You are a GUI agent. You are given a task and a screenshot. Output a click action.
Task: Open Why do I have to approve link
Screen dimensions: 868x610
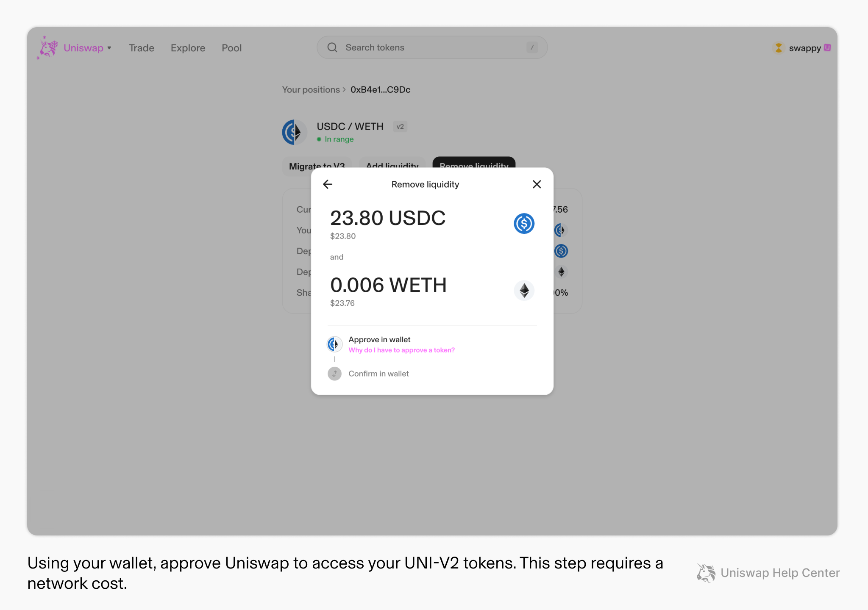(x=401, y=350)
